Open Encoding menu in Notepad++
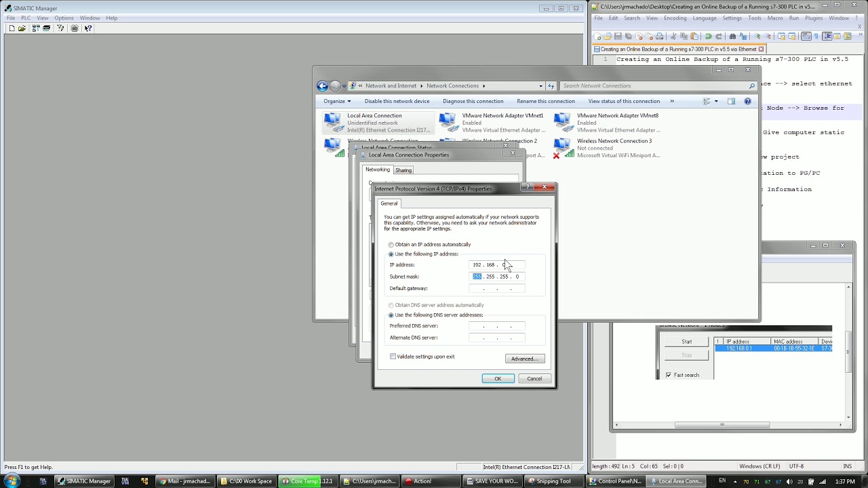Viewport: 868px width, 488px height. pyautogui.click(x=675, y=18)
